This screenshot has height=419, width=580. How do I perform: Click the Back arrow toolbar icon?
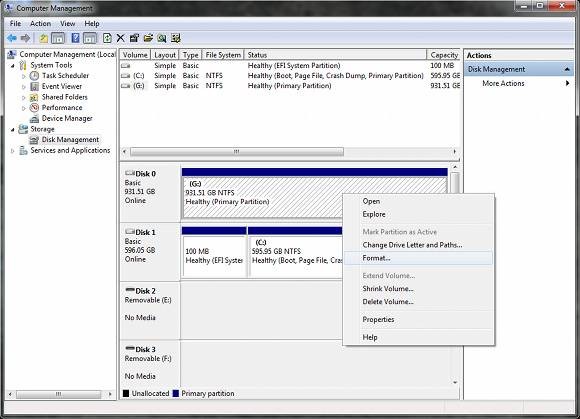click(x=12, y=38)
